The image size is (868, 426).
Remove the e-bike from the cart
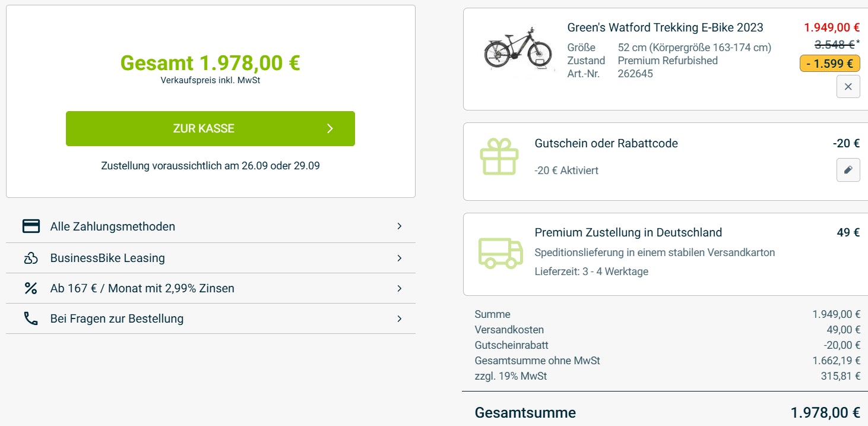coord(848,87)
